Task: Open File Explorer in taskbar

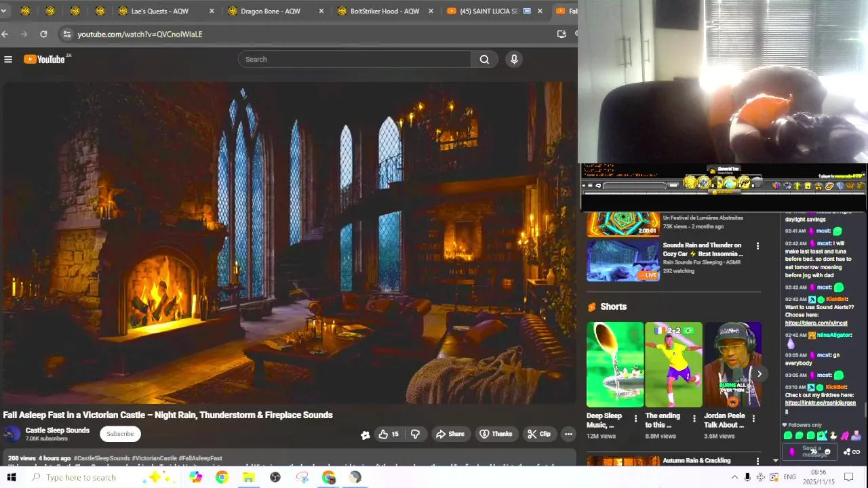Action: [248, 477]
